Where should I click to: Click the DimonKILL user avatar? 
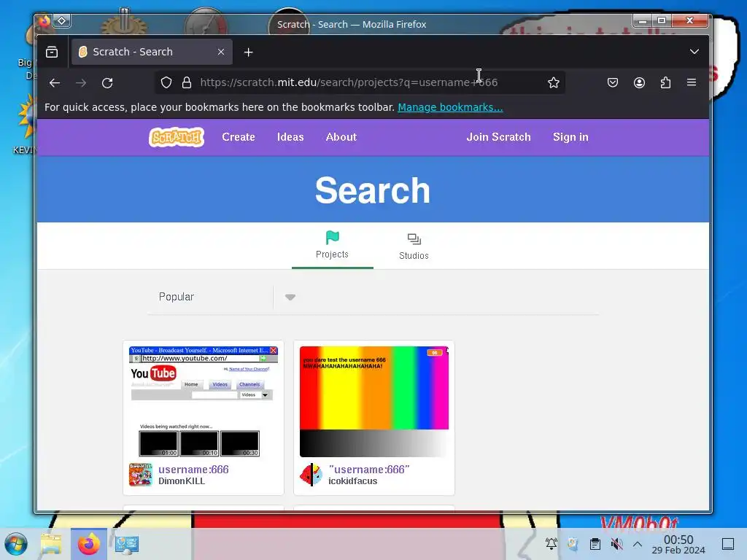click(141, 475)
